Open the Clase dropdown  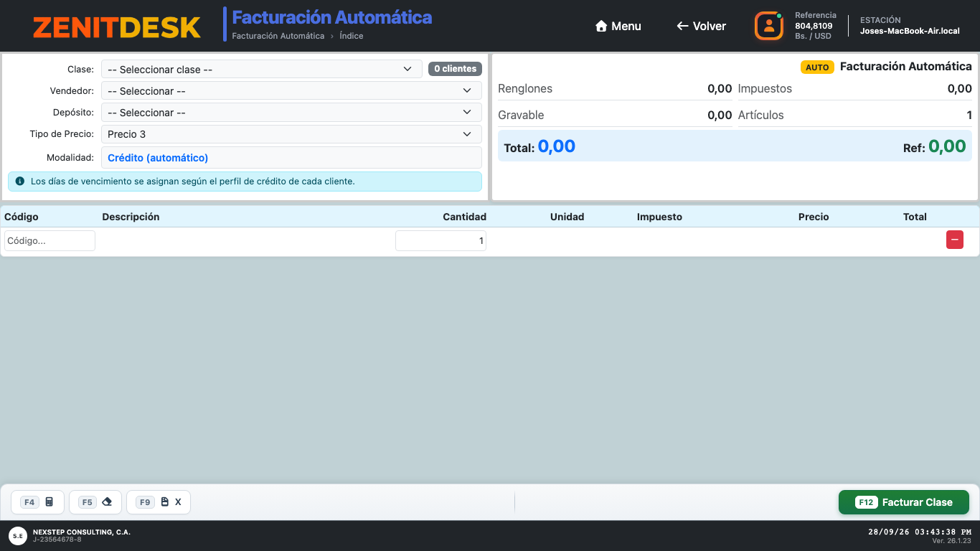click(x=262, y=70)
